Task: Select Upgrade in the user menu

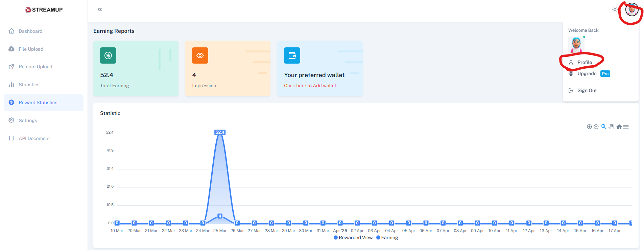Action: 587,74
